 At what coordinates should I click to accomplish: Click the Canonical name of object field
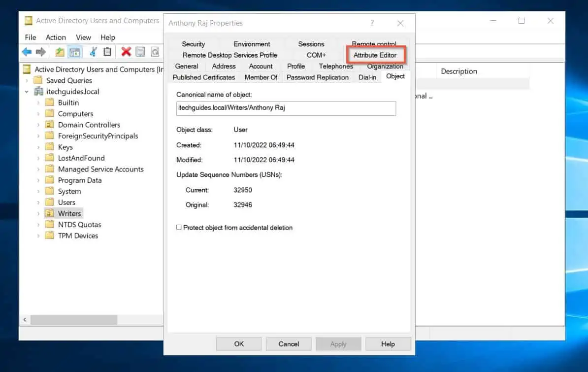coord(286,108)
